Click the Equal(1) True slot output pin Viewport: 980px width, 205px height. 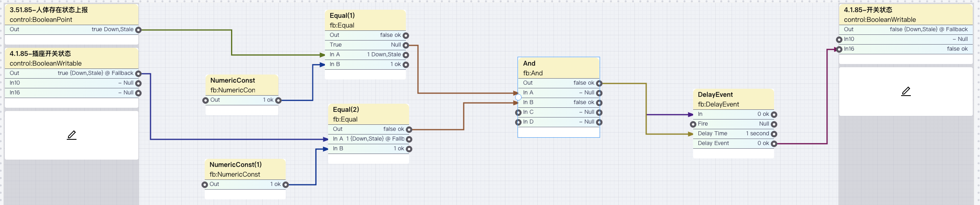406,45
